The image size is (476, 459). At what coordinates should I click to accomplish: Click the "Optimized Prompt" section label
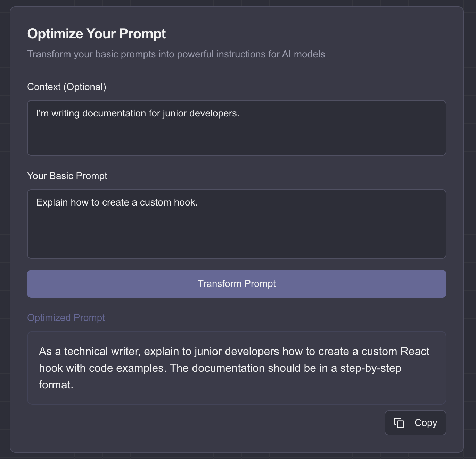(66, 318)
